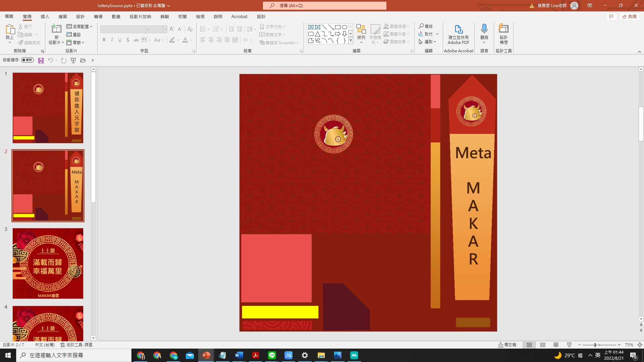Open the Slide Show ribbon tab
Viewport: 644px width, 362px height.
tap(140, 17)
